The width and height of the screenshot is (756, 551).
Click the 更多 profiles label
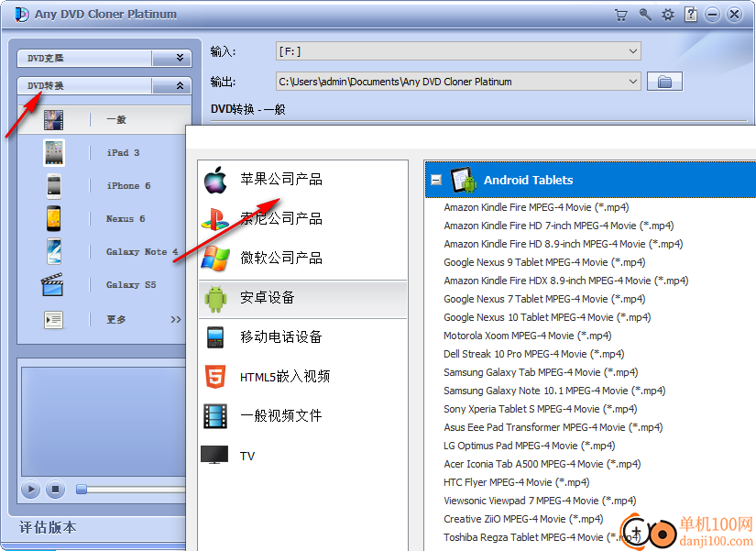pos(116,320)
